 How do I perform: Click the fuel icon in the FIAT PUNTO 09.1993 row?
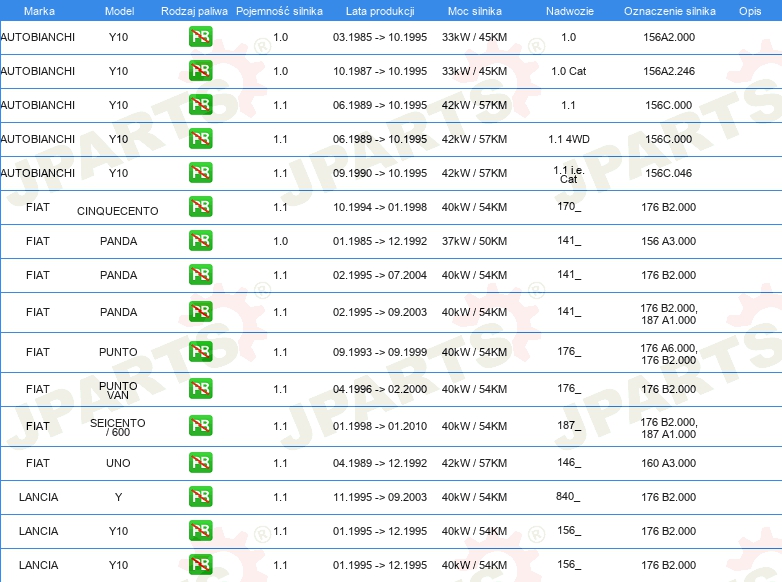point(200,351)
